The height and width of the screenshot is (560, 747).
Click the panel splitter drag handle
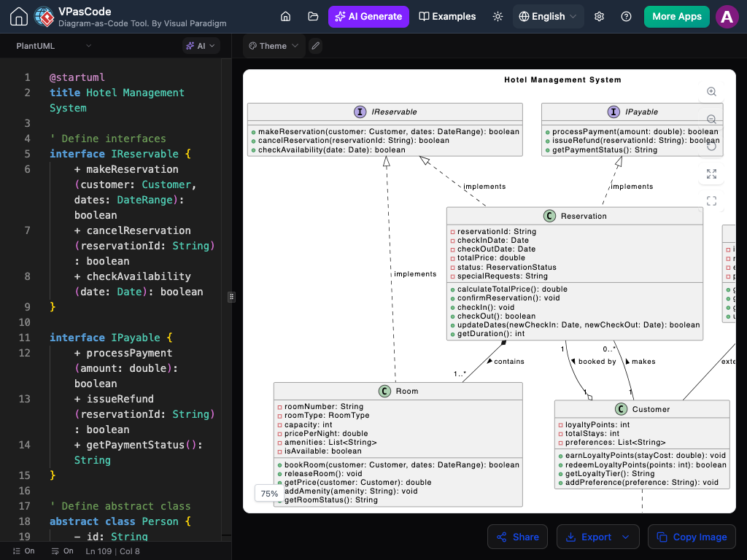coord(231,297)
